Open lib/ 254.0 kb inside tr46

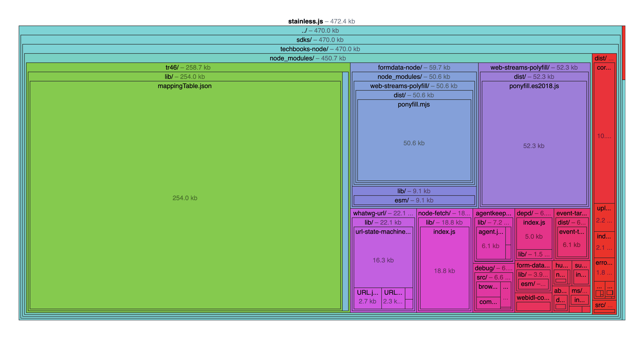185,77
